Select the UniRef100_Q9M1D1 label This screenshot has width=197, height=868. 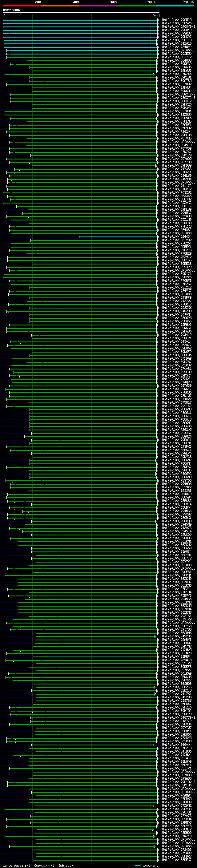pos(177,78)
